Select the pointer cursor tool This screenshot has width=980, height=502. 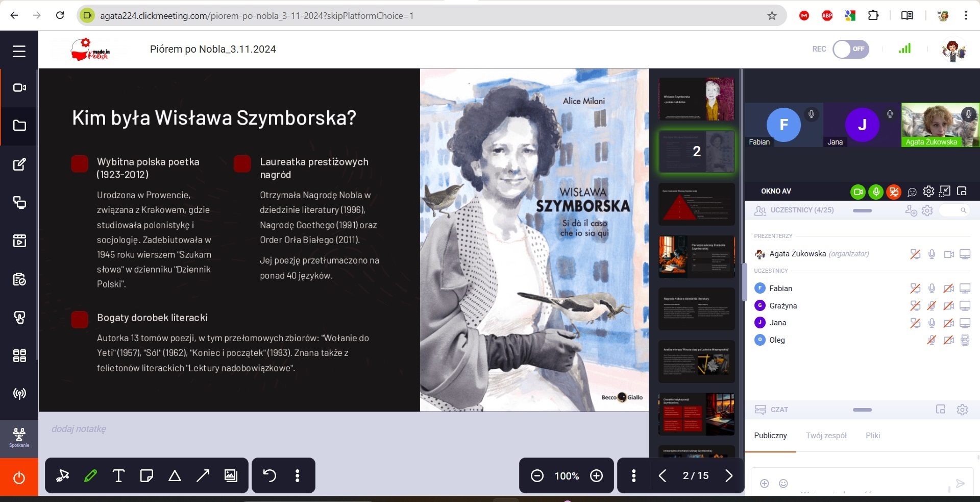(63, 476)
